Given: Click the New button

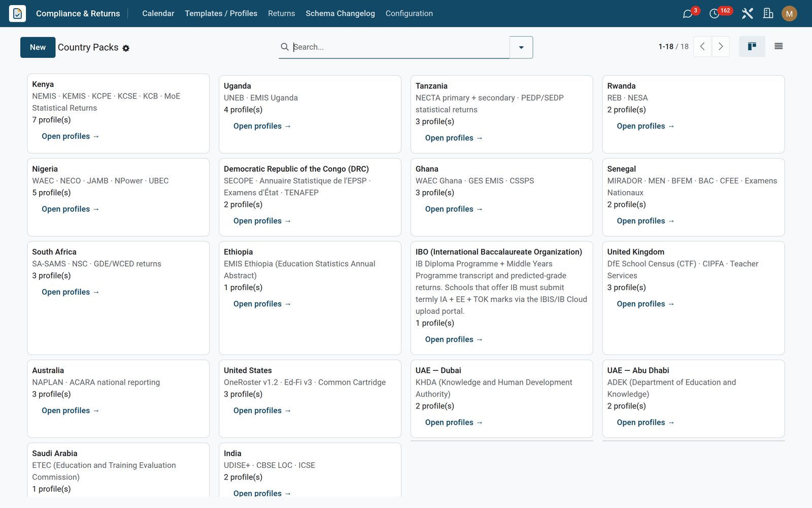Looking at the screenshot, I should pos(38,47).
